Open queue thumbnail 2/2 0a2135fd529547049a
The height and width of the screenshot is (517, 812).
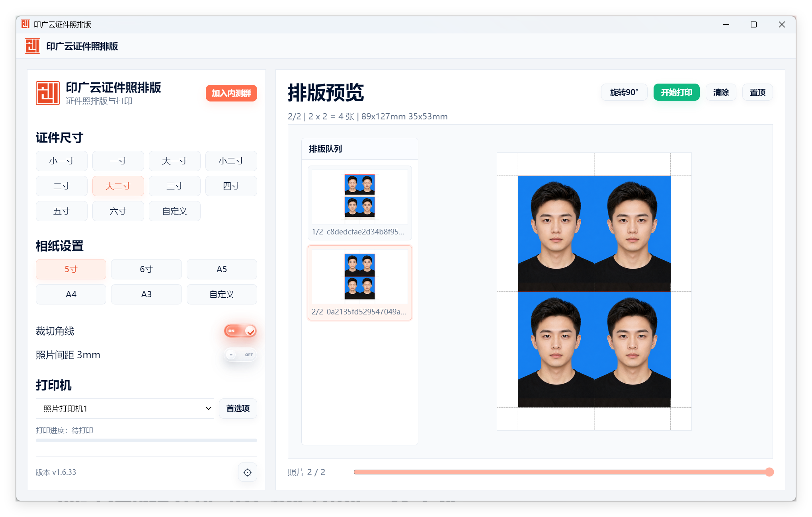click(x=360, y=283)
